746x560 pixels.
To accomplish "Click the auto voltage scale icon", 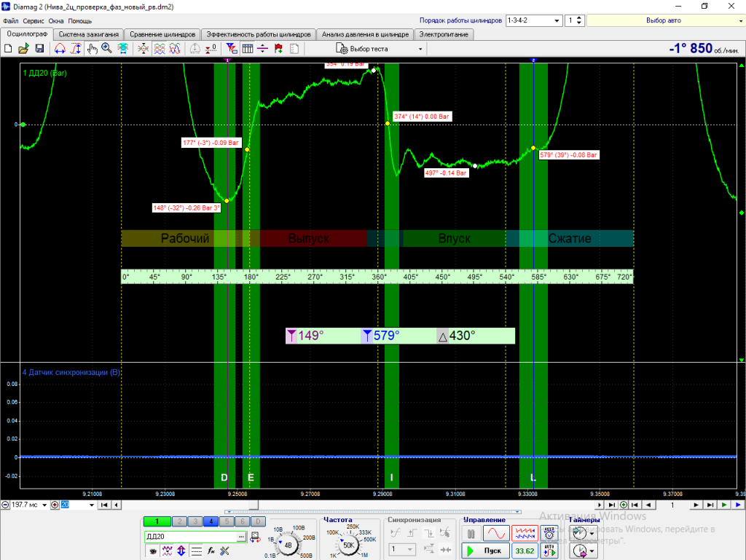I will (x=549, y=533).
